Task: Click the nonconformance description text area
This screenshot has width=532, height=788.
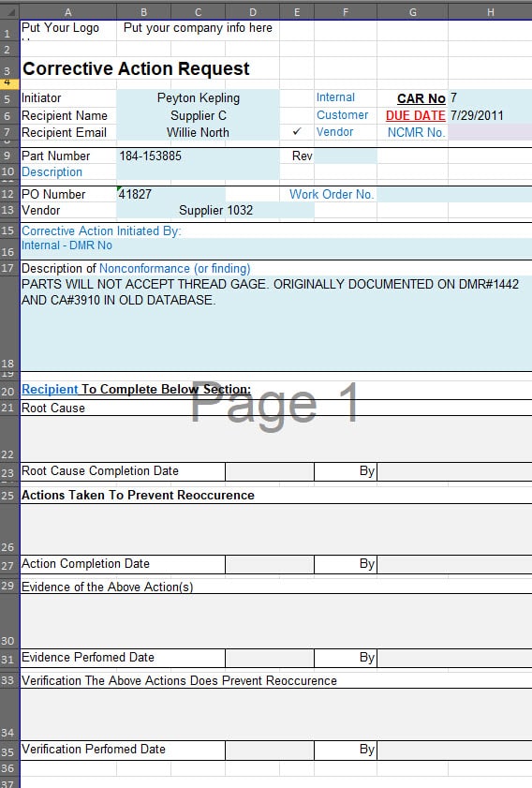Action: [275, 323]
